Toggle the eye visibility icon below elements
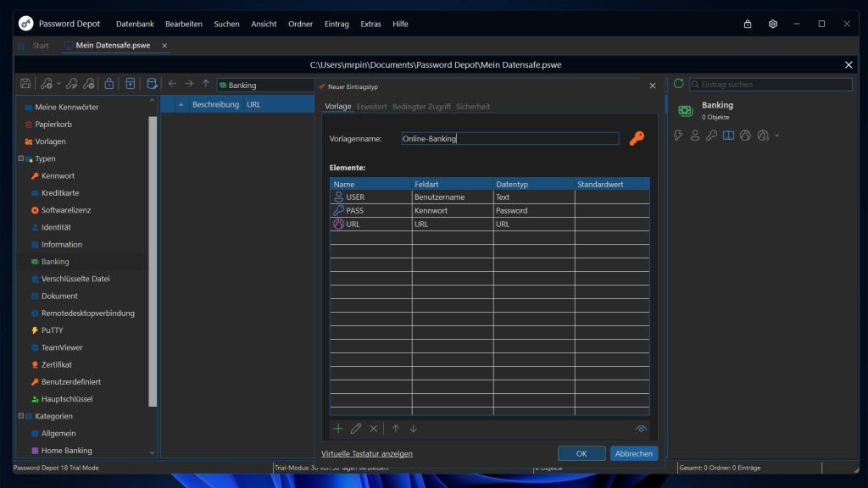 641,429
